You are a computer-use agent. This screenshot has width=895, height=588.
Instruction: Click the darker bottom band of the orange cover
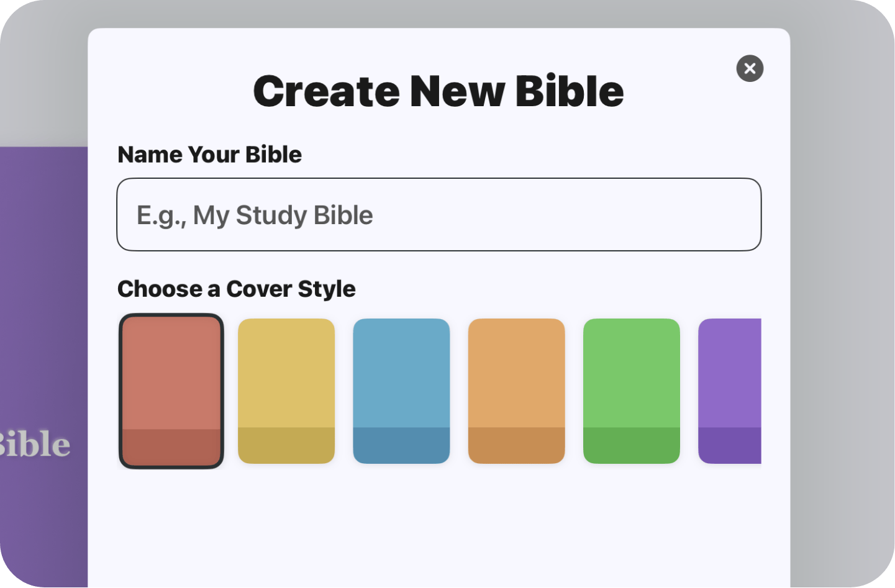pyautogui.click(x=516, y=445)
